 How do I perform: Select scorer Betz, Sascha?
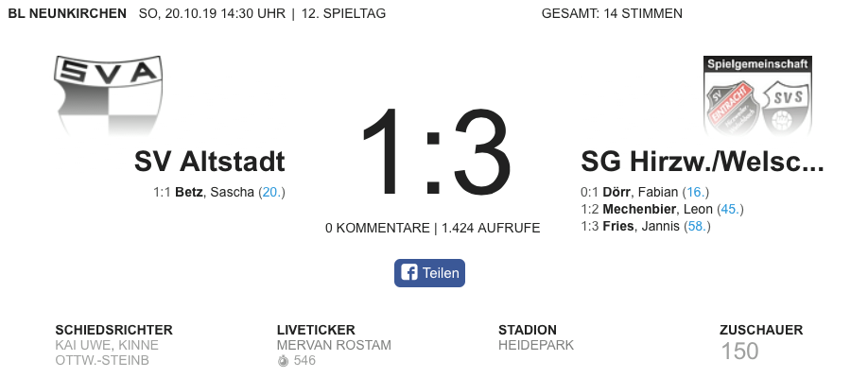click(x=215, y=192)
